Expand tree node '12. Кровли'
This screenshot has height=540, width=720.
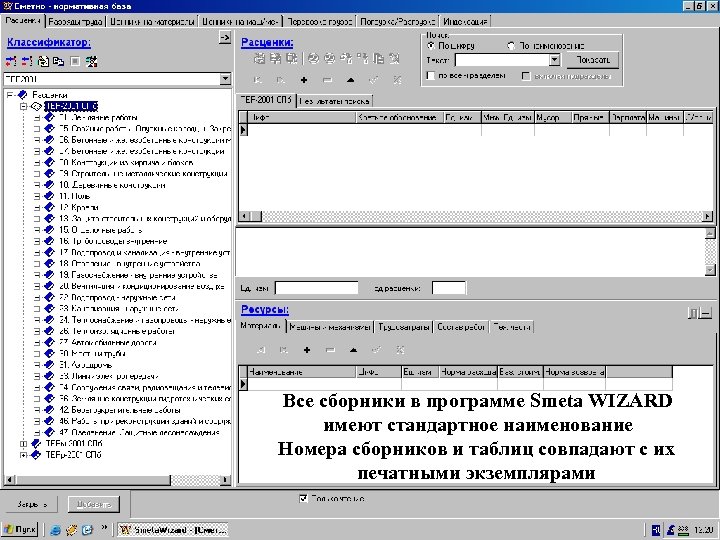pyautogui.click(x=37, y=208)
